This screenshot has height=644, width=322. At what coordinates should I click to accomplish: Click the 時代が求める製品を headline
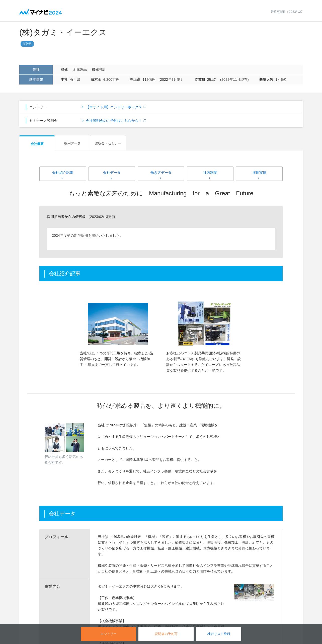coord(160,406)
